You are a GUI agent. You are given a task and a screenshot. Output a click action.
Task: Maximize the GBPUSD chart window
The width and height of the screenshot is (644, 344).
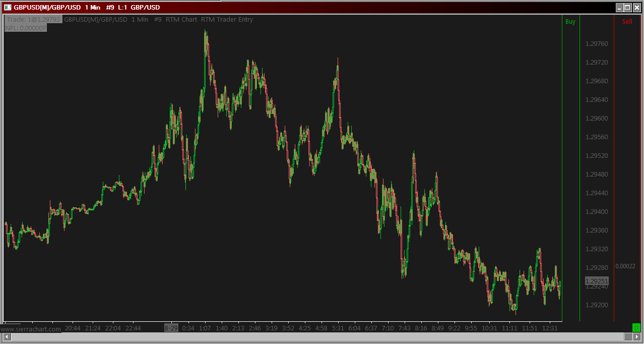[x=627, y=7]
